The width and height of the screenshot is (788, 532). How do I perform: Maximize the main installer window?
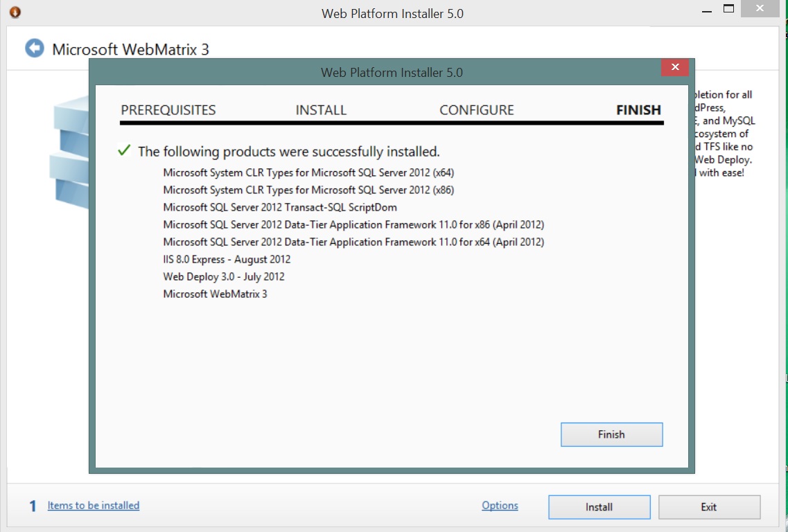(728, 8)
